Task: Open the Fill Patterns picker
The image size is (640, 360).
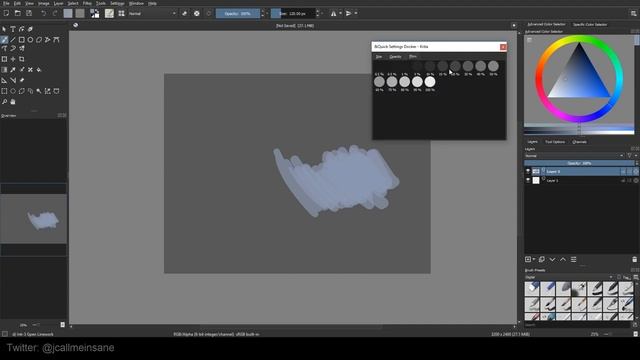Action: tap(80, 13)
